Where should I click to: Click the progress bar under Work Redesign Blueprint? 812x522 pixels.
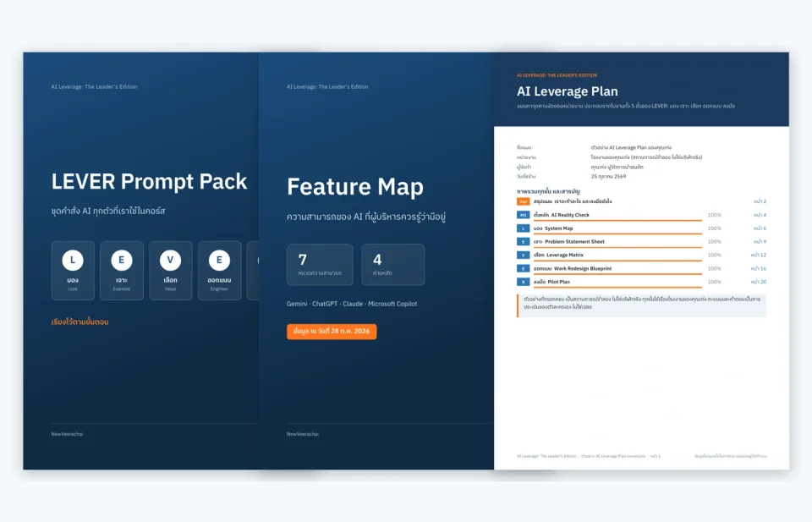pyautogui.click(x=617, y=274)
